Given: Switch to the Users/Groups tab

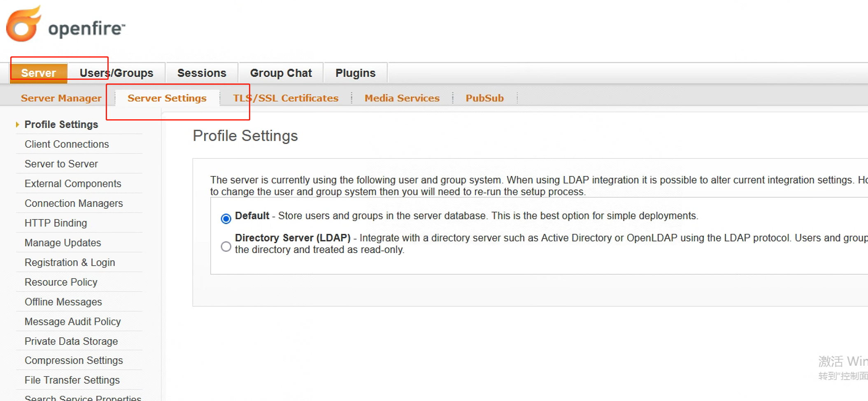Looking at the screenshot, I should (x=116, y=73).
